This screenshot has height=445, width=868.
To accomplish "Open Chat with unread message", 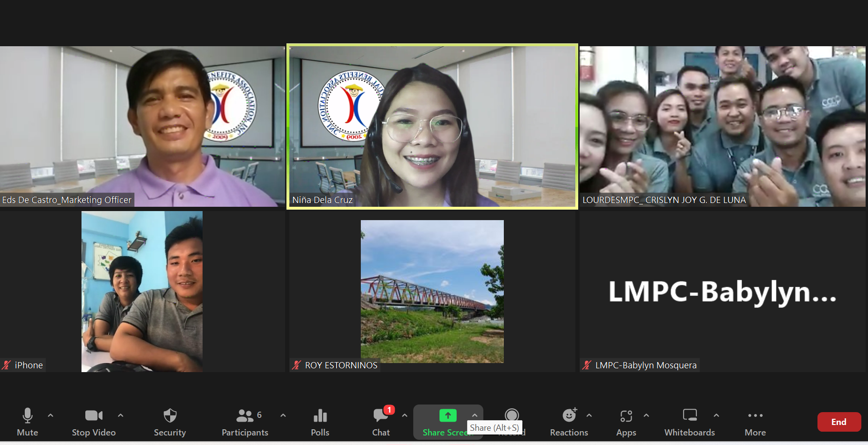I will tap(381, 422).
